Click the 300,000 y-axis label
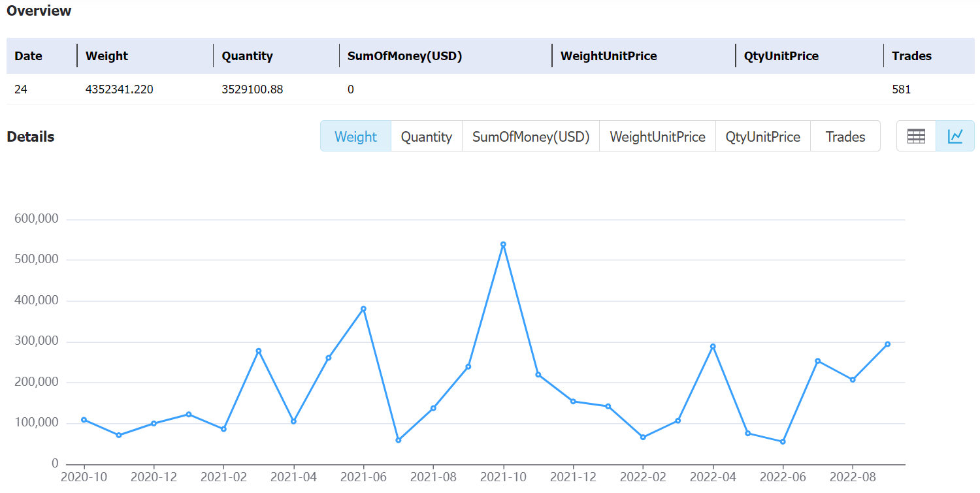This screenshot has height=493, width=980. click(37, 342)
